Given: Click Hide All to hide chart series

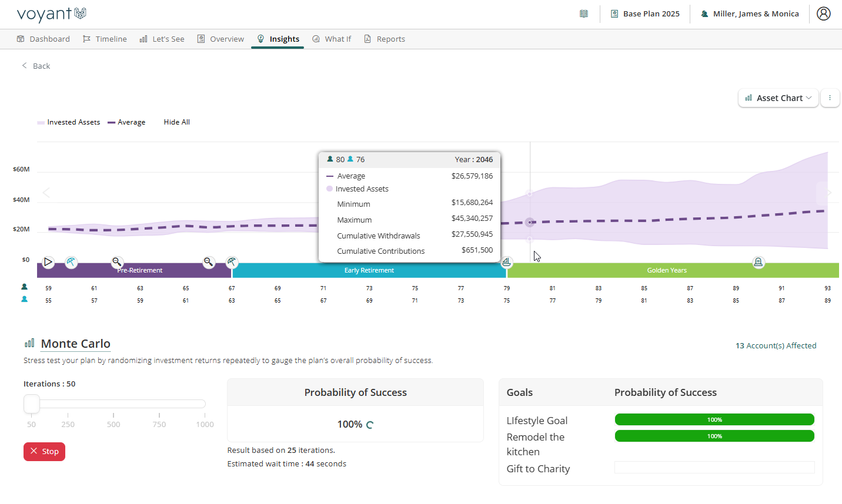Looking at the screenshot, I should [x=176, y=122].
